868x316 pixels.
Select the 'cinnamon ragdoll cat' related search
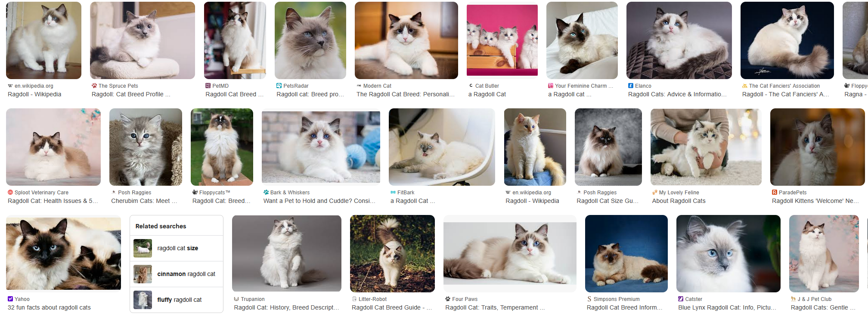(x=177, y=274)
